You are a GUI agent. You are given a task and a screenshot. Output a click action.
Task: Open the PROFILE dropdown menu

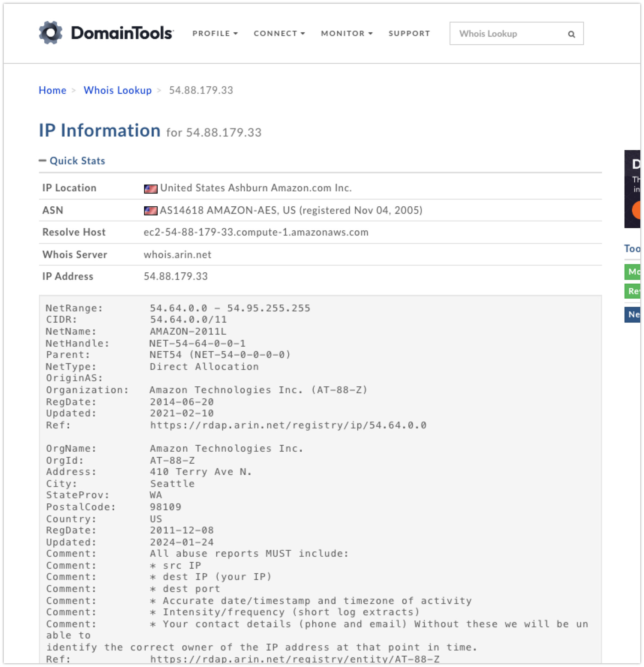point(215,33)
